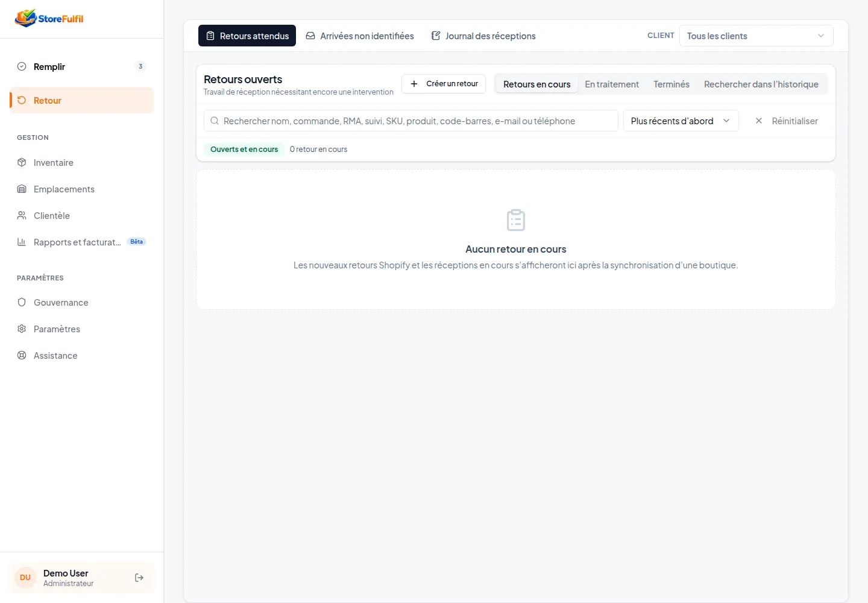Click the Demo User name
This screenshot has height=603, width=868.
[x=66, y=573]
